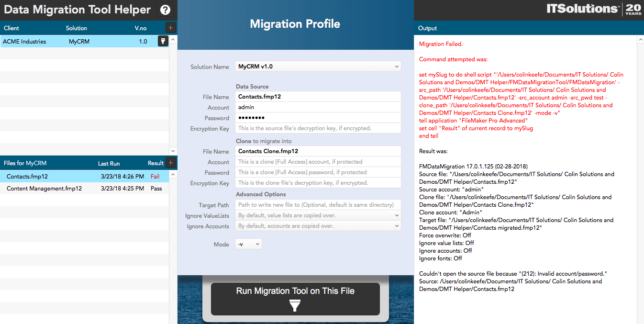Click the Pass result for Content Management.fmp12

point(156,189)
